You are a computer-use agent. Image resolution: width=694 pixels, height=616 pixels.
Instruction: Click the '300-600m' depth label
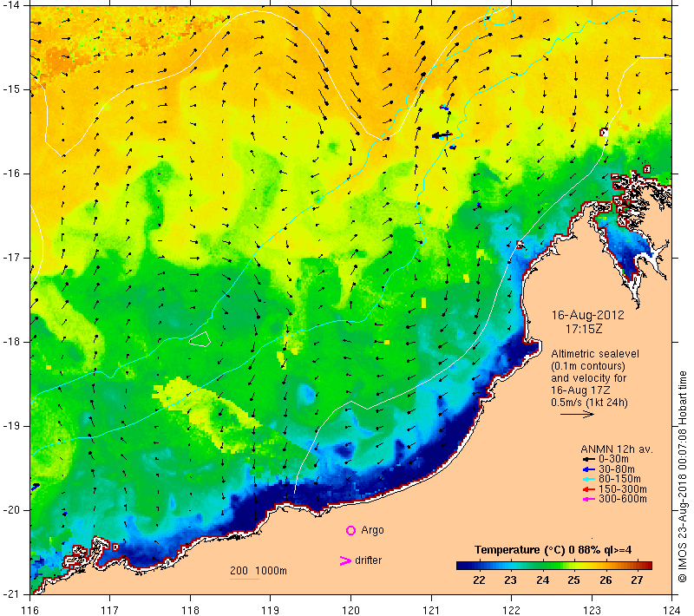623,500
